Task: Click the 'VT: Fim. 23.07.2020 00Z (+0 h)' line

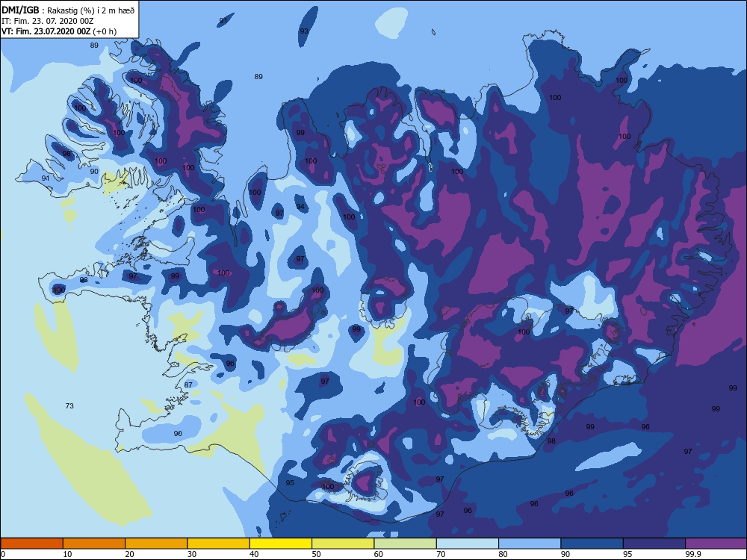Action: [x=59, y=31]
